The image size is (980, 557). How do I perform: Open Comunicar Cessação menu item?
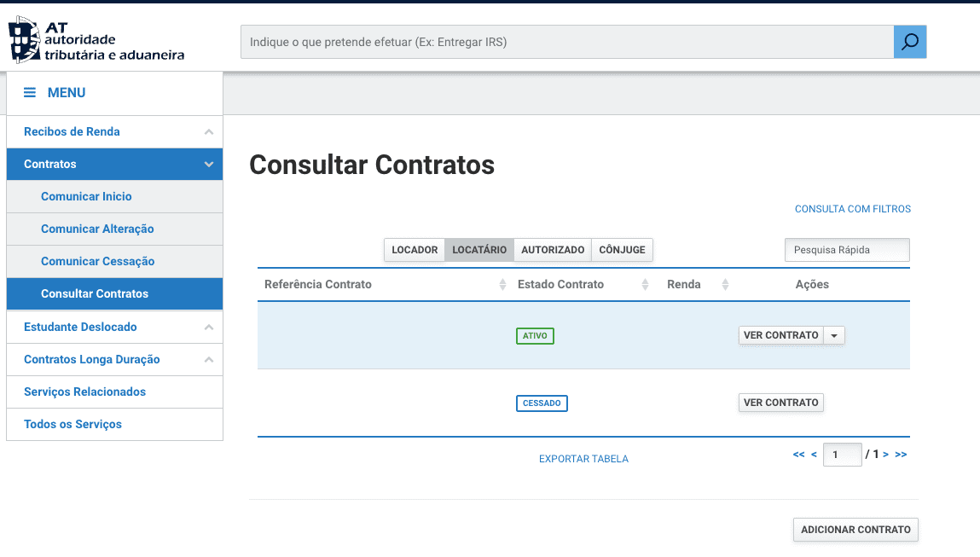point(114,261)
